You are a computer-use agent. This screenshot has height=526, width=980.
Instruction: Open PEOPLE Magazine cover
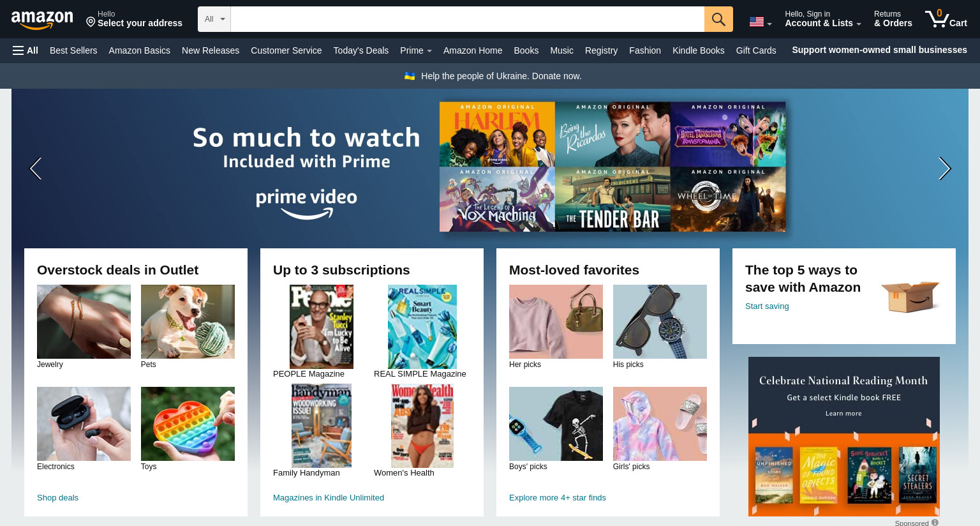tap(322, 327)
